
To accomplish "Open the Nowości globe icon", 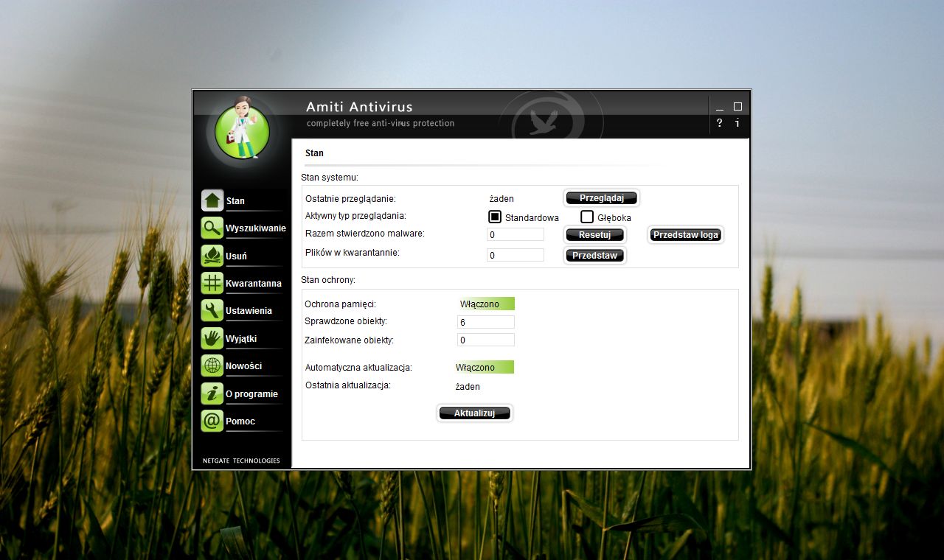I will pyautogui.click(x=212, y=365).
